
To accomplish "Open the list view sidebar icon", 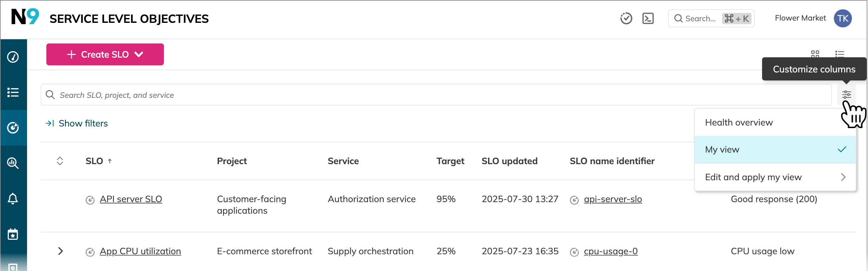I will pos(13,92).
